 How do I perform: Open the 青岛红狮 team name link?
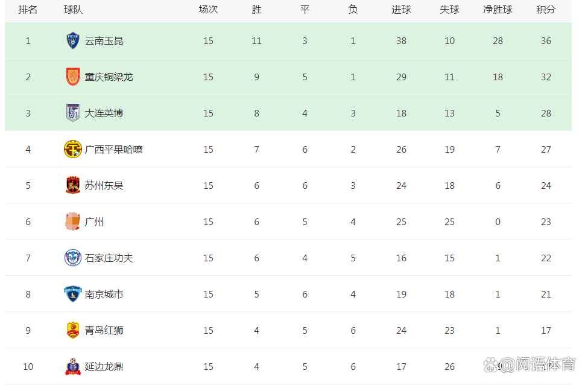104,330
